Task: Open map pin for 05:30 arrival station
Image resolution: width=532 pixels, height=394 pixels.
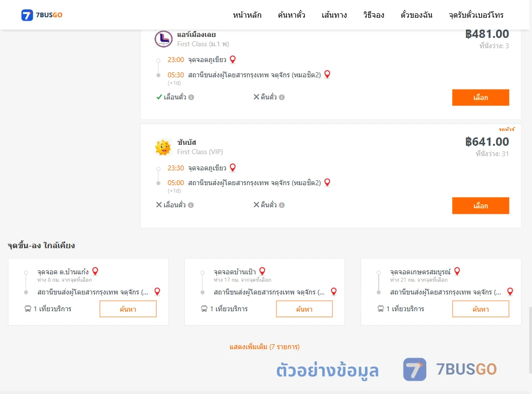Action: 327,74
